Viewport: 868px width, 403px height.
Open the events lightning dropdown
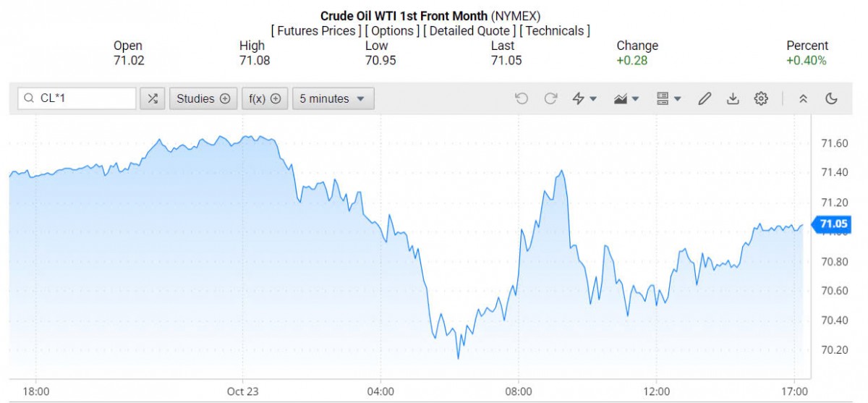click(584, 99)
